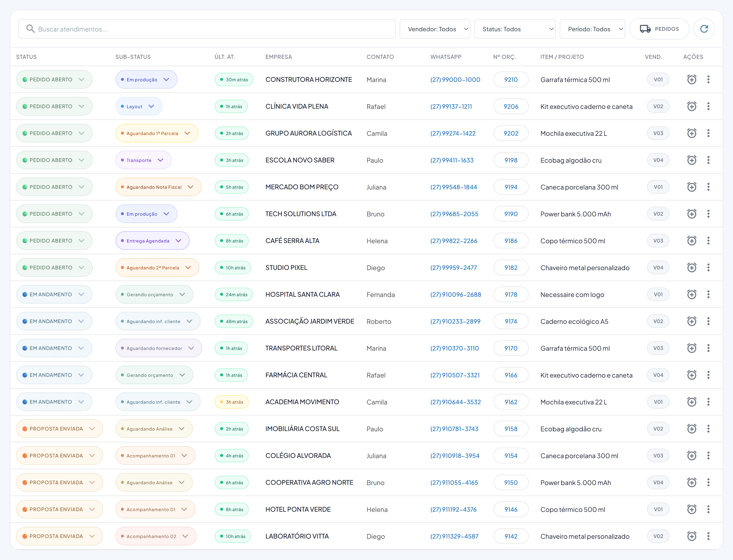The width and height of the screenshot is (733, 560).
Task: Open more options for COLÉGIO ALVORADA row
Action: (708, 455)
